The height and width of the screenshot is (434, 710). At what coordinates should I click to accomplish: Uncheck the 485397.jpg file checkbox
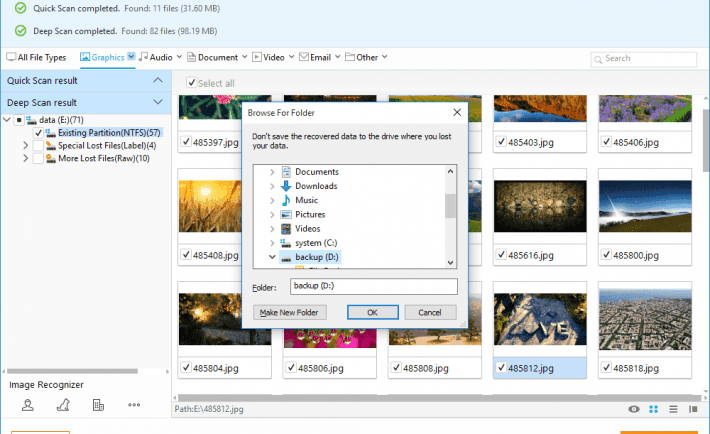[187, 143]
